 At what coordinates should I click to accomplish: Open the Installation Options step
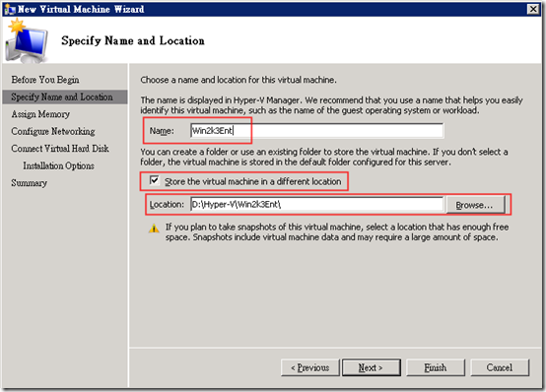tap(58, 165)
